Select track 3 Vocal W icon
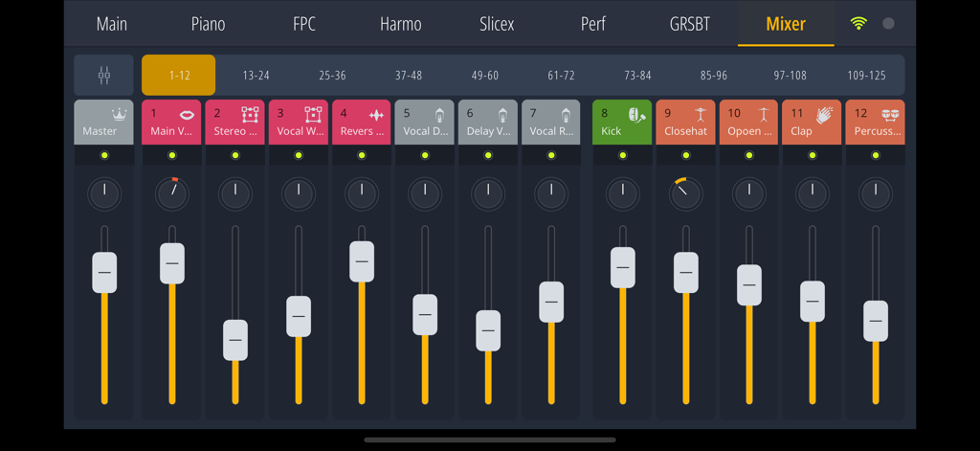 pyautogui.click(x=313, y=115)
